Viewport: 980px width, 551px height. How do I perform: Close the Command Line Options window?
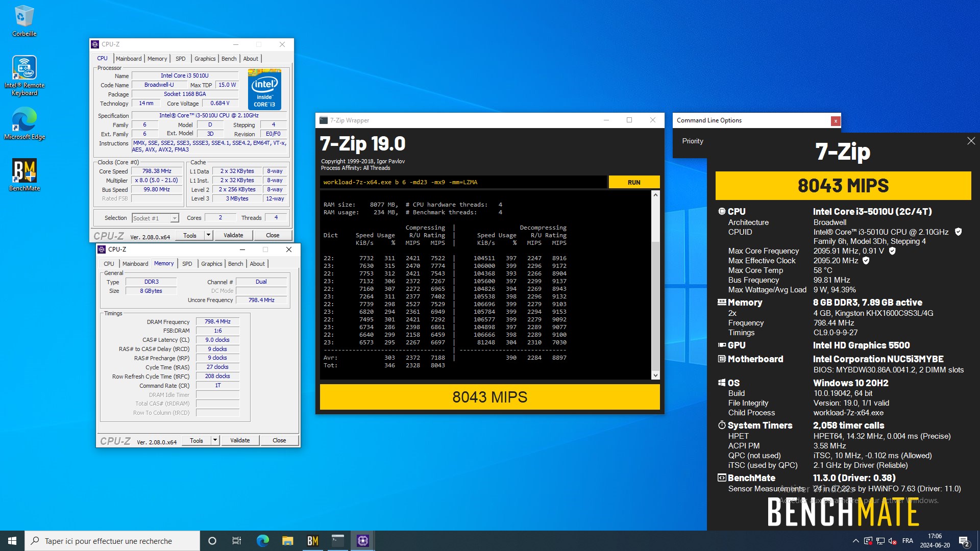coord(835,121)
